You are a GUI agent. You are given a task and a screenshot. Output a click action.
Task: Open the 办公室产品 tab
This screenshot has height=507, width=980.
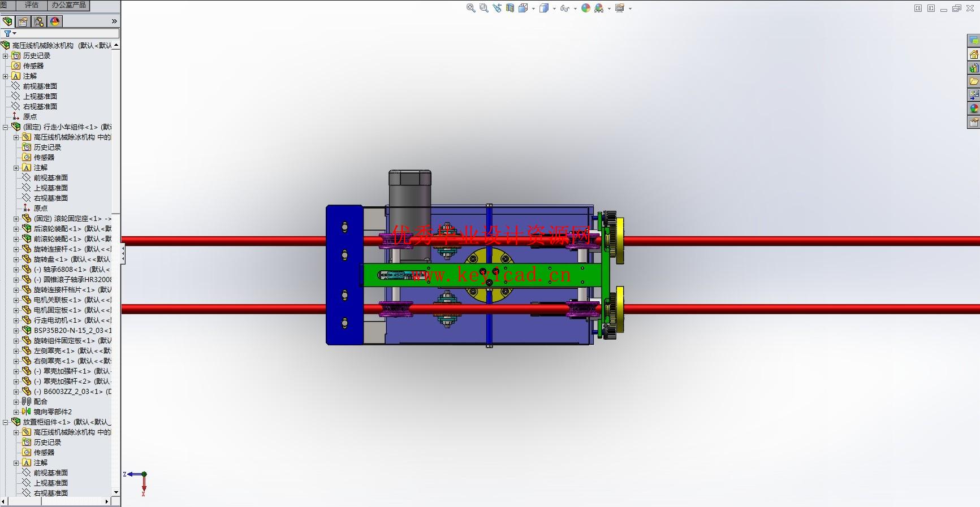pos(68,5)
